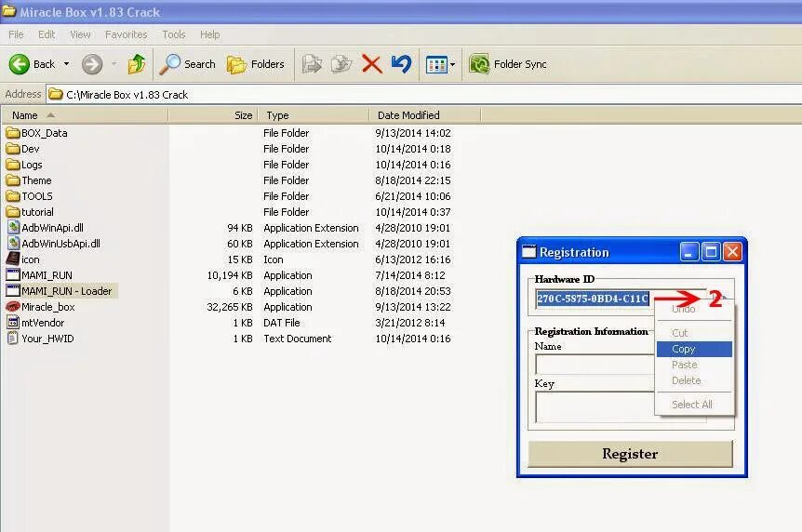Select the Miracle_box application icon

point(13,307)
